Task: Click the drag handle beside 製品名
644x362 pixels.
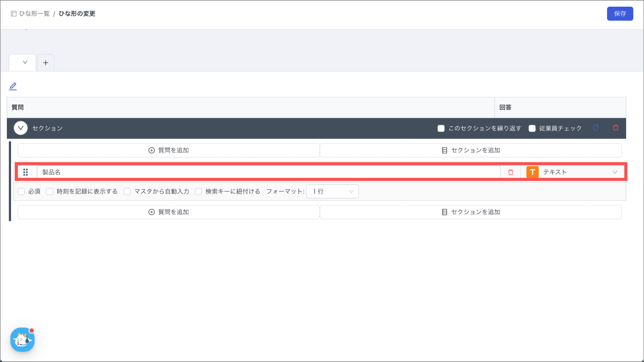Action: coord(25,172)
